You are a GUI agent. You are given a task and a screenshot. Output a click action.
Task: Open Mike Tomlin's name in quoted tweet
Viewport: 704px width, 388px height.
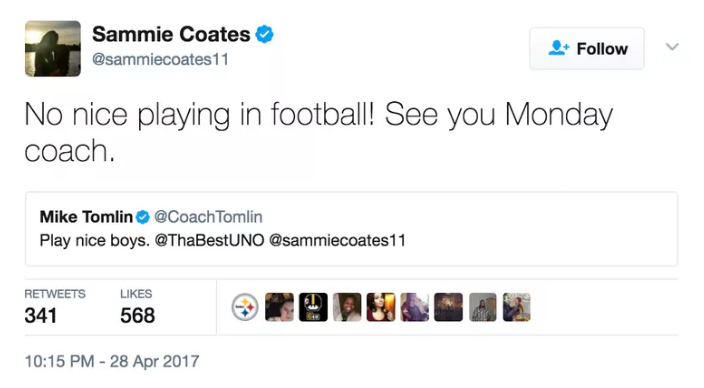pos(86,217)
